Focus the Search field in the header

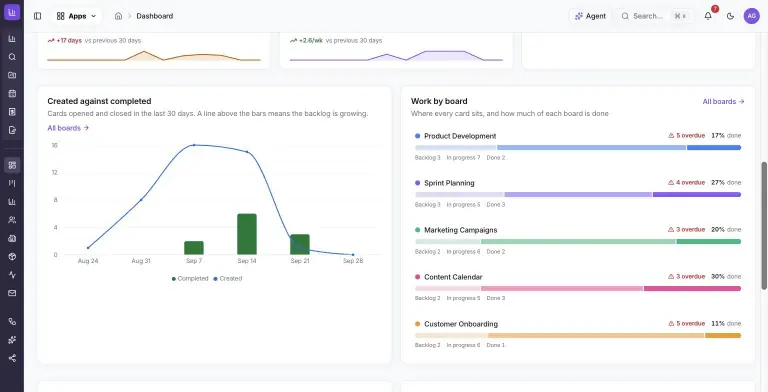pos(654,16)
